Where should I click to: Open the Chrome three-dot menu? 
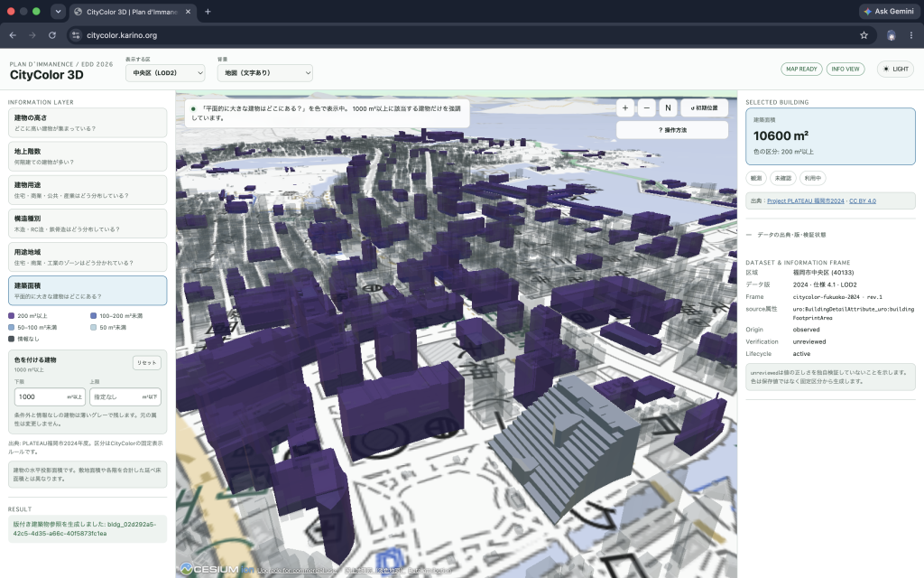click(911, 35)
